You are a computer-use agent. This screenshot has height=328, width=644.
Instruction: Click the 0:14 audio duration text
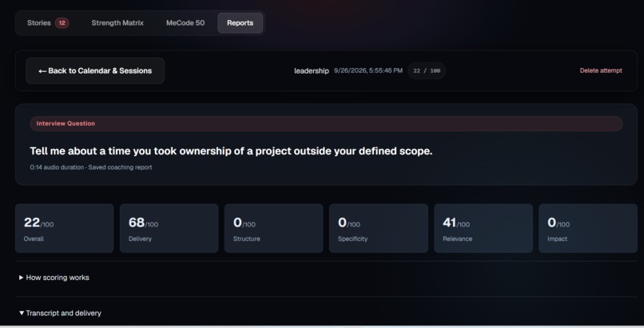pos(57,167)
